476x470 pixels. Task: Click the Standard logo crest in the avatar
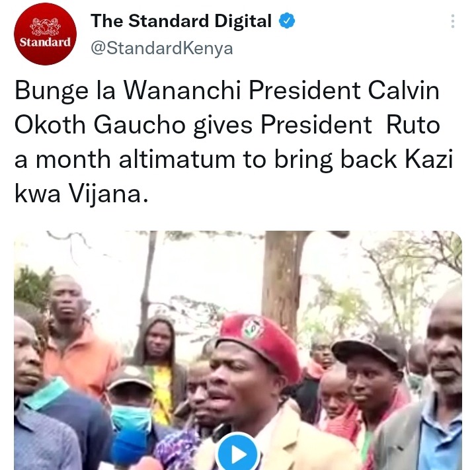point(45,26)
